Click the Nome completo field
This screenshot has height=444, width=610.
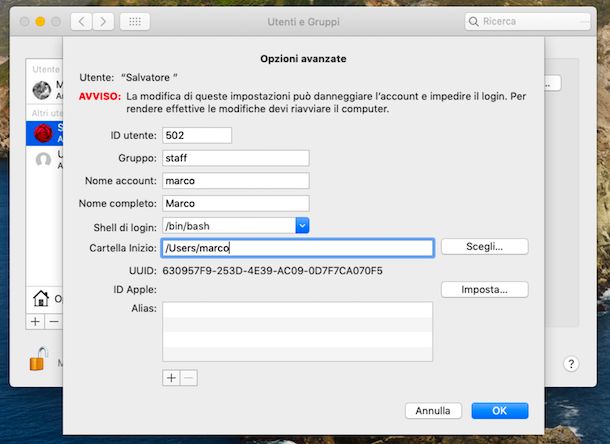click(x=236, y=204)
